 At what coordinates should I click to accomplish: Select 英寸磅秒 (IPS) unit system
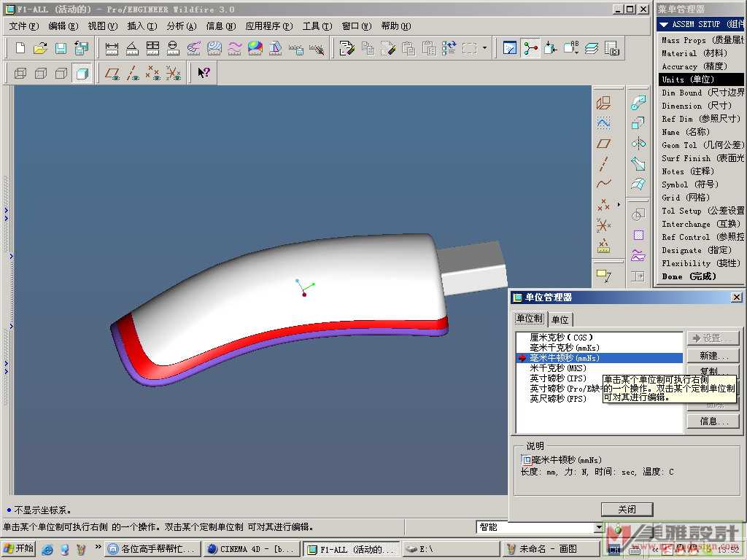[558, 378]
